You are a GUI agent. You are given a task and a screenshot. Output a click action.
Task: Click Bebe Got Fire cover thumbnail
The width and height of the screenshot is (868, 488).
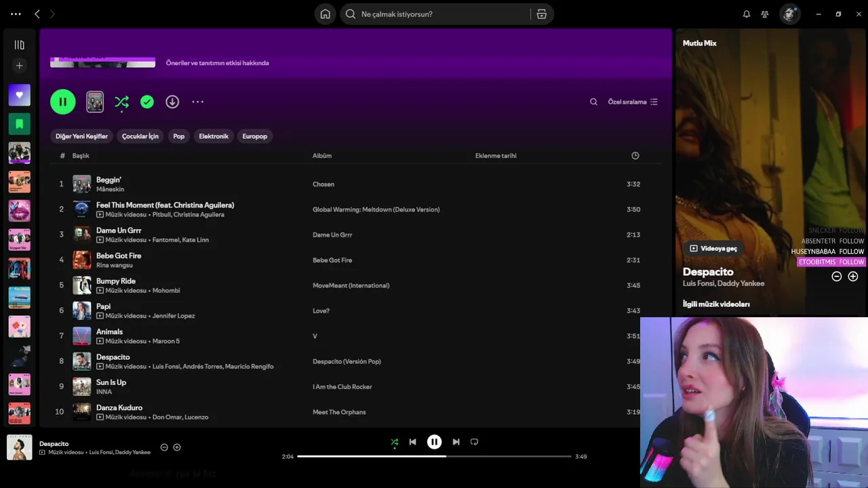(x=82, y=260)
